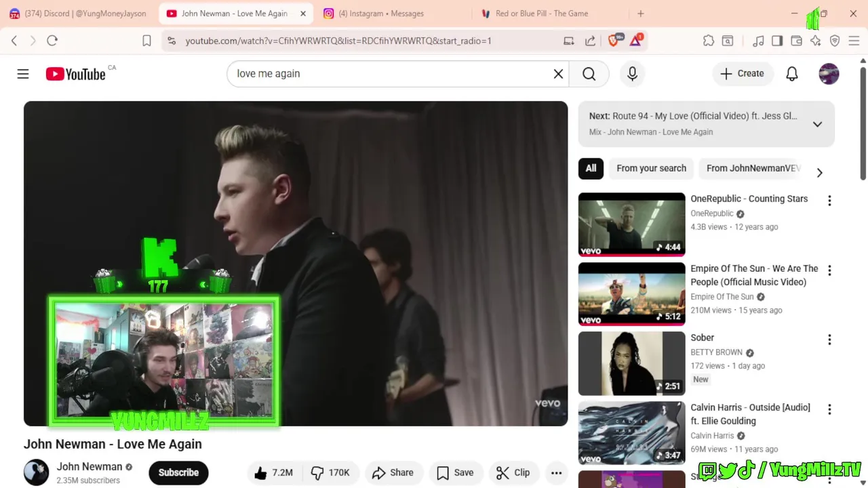The width and height of the screenshot is (868, 488).
Task: Open options for Empire Of The Sun video
Action: pyautogui.click(x=829, y=270)
